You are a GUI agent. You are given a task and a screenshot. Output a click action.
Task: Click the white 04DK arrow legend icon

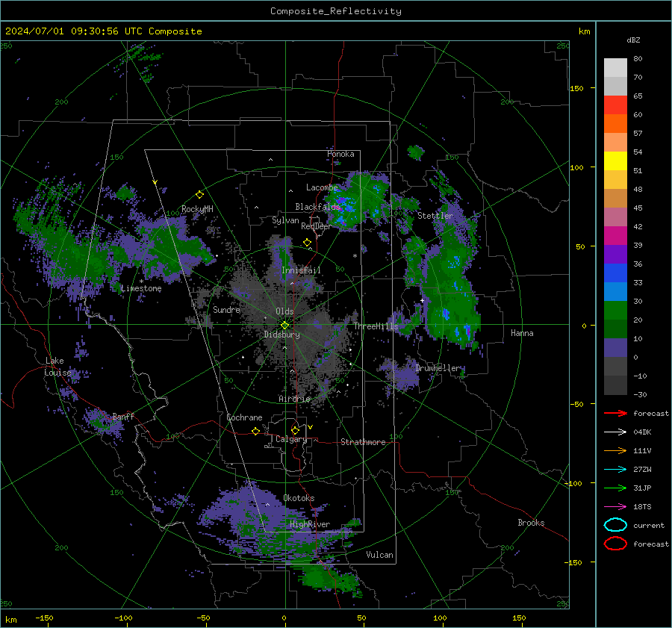click(615, 432)
